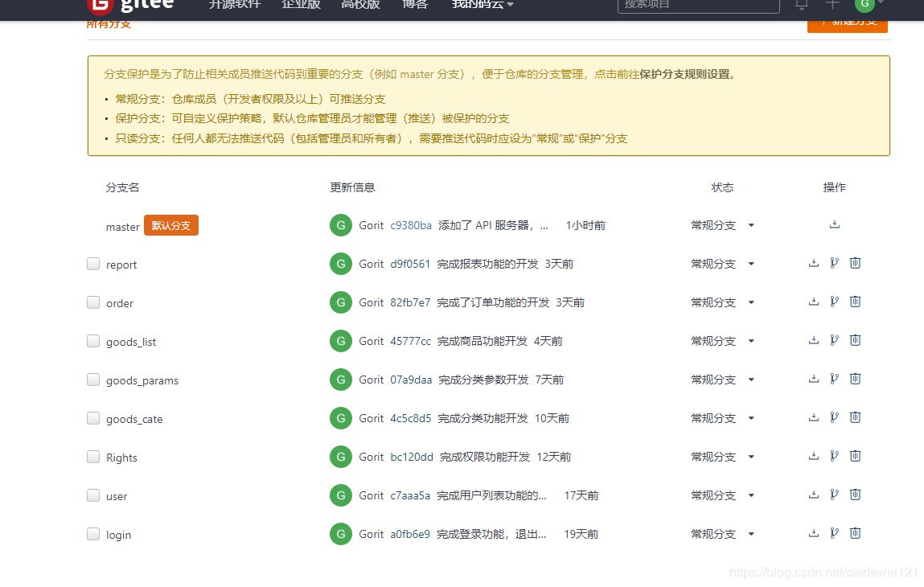924x587 pixels.
Task: Check the checkbox for the report branch
Action: tap(93, 263)
